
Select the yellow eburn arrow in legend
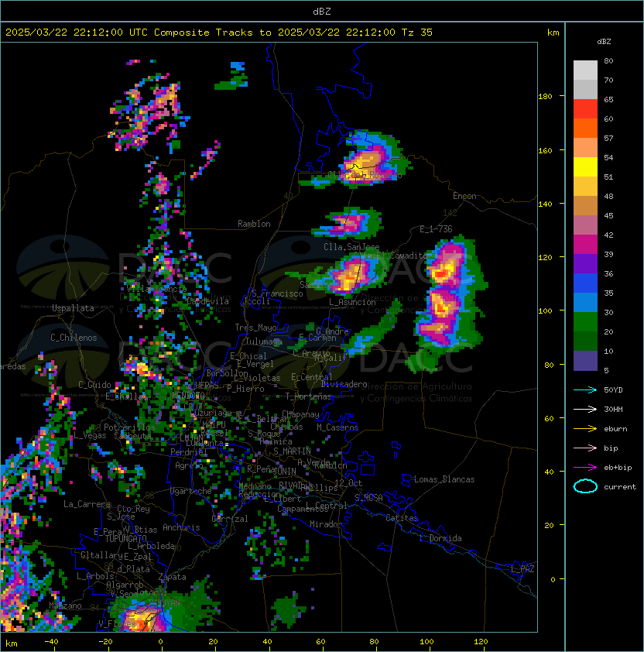point(585,428)
